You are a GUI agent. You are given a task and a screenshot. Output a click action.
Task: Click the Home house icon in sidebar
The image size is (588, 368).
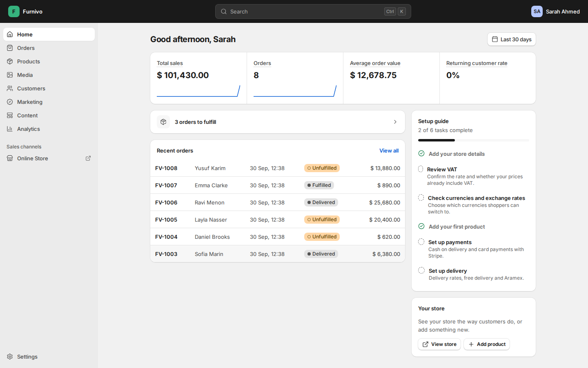click(10, 34)
